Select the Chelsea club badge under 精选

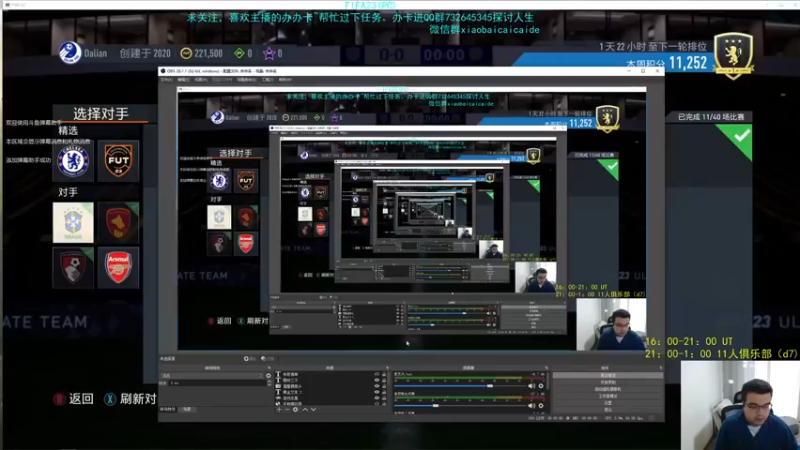pos(73,161)
